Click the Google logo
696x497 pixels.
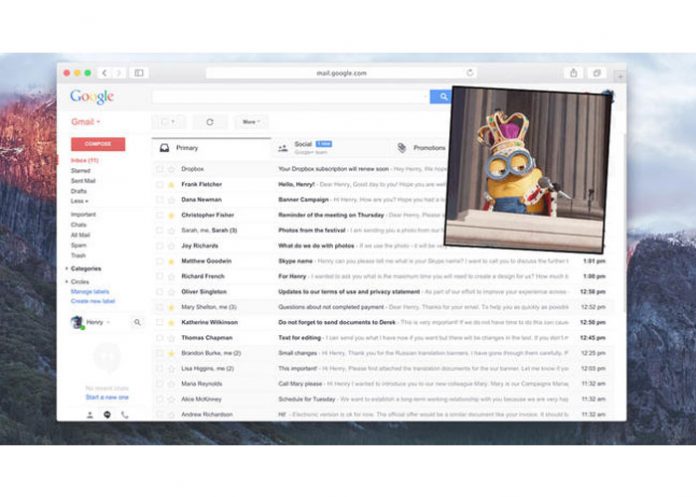pyautogui.click(x=92, y=97)
